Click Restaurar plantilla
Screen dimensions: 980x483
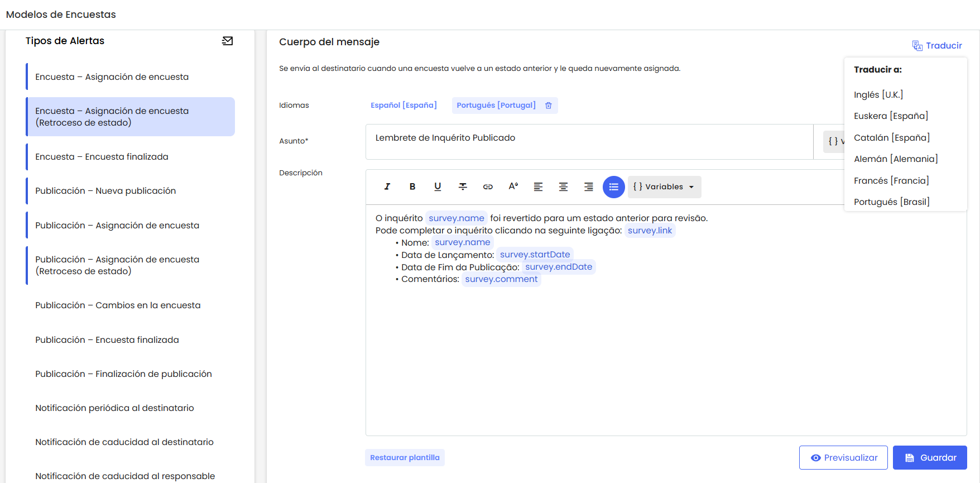point(405,457)
